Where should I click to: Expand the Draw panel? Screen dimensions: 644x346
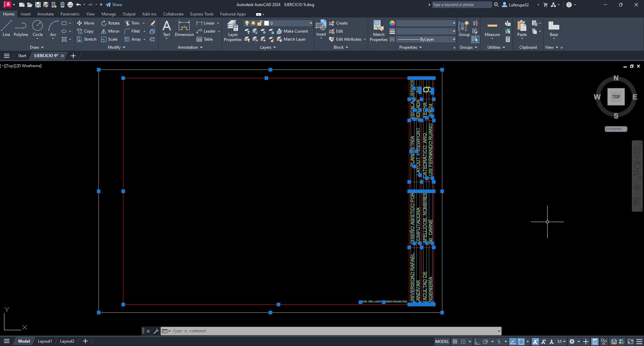coord(37,47)
